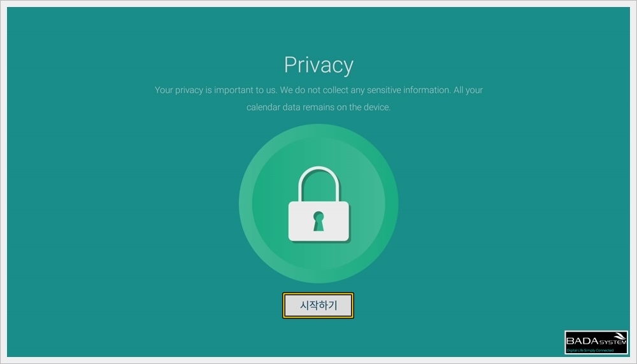The height and width of the screenshot is (364, 637).
Task: Select the Privacy heading
Action: pos(318,65)
